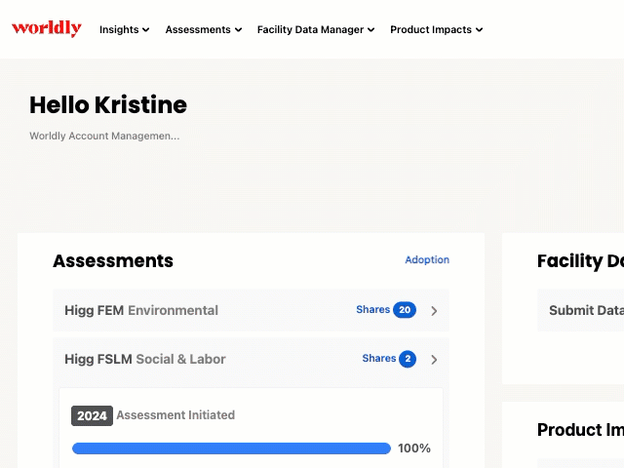This screenshot has height=468, width=624.
Task: Click the Worldly Account Management subtitle
Action: click(104, 136)
